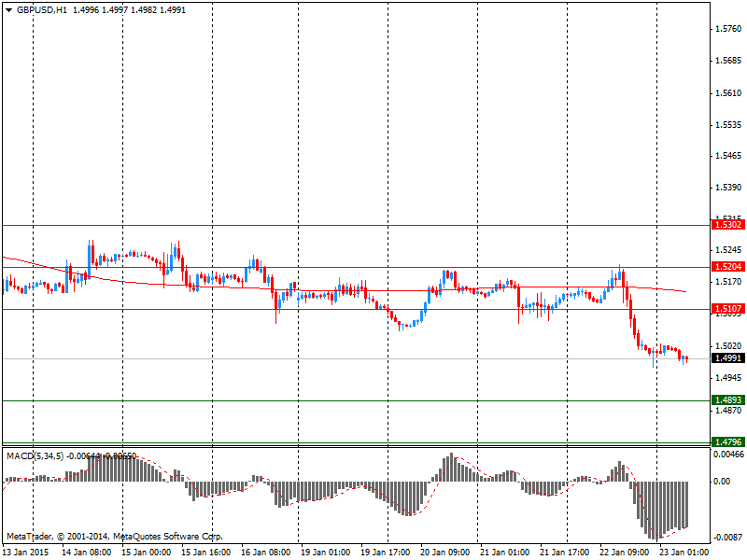The image size is (747, 560).
Task: Click the 21 Jan 17:00 time axis label
Action: (564, 553)
